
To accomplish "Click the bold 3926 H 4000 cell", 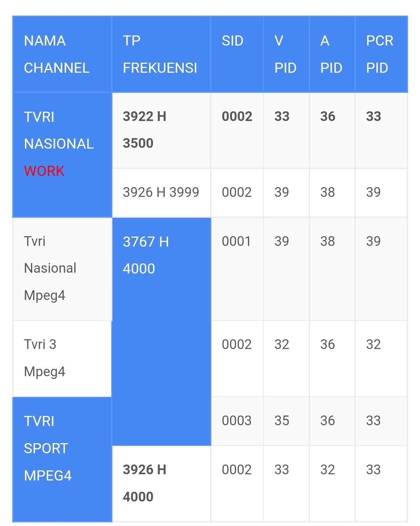I will pyautogui.click(x=161, y=484).
